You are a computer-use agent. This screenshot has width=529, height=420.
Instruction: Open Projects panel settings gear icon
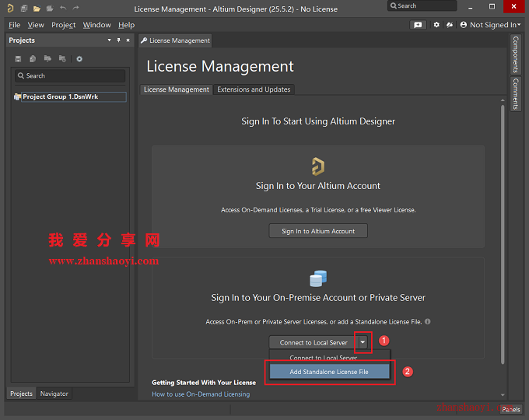79,59
